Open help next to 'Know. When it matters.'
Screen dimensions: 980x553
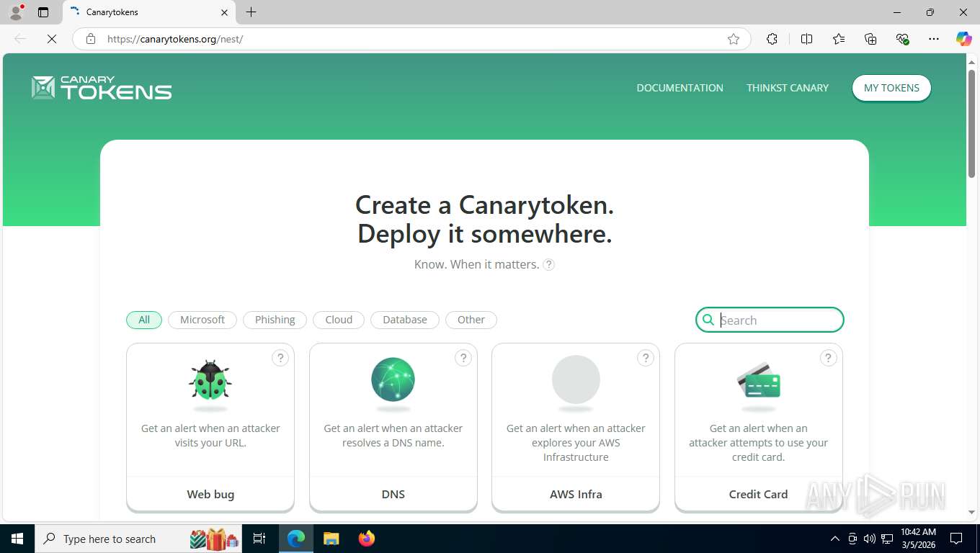pos(549,264)
